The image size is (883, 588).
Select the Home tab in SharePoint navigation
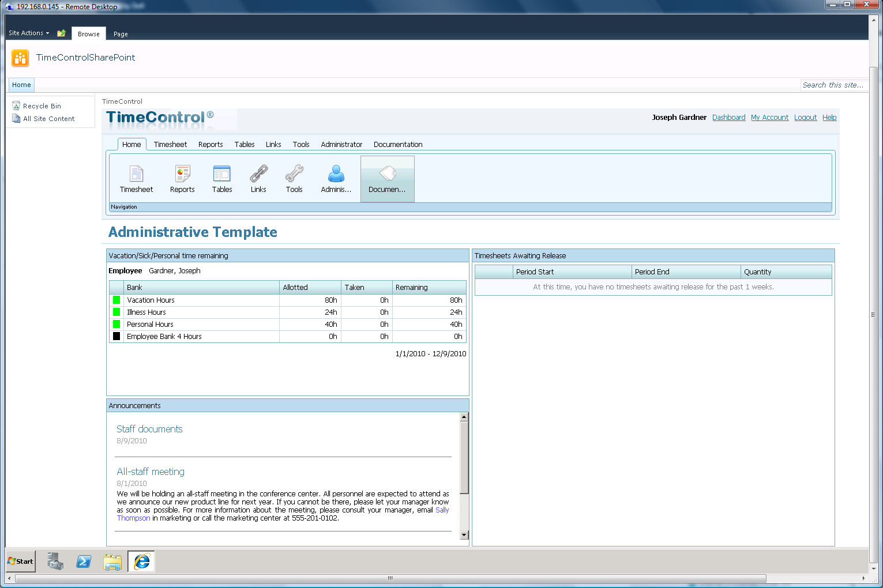tap(21, 85)
